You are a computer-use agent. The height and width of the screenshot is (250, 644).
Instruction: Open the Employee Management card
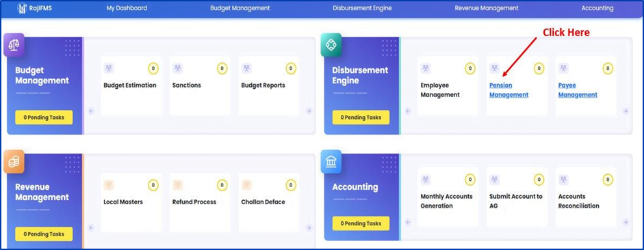(x=448, y=86)
